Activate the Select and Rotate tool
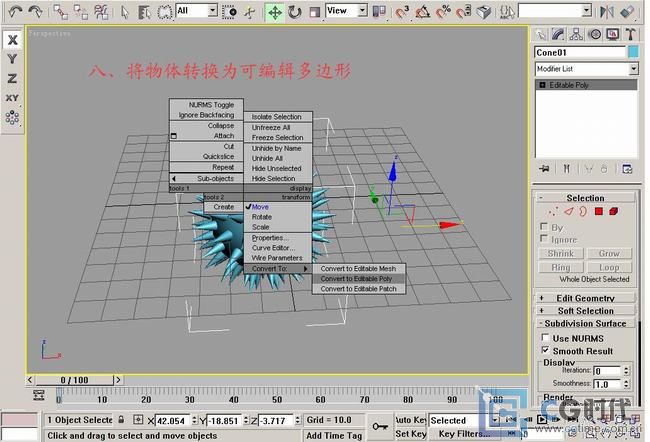The width and height of the screenshot is (650, 442). (295, 12)
